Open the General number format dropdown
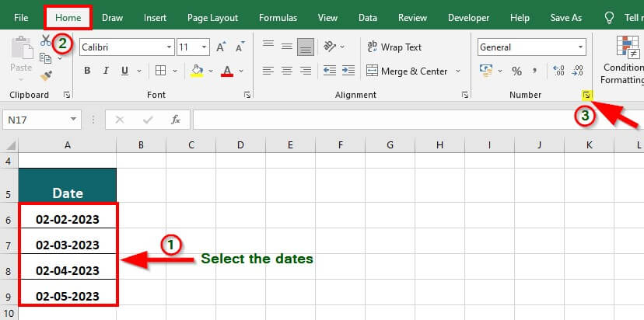The height and width of the screenshot is (320, 644). (x=581, y=47)
